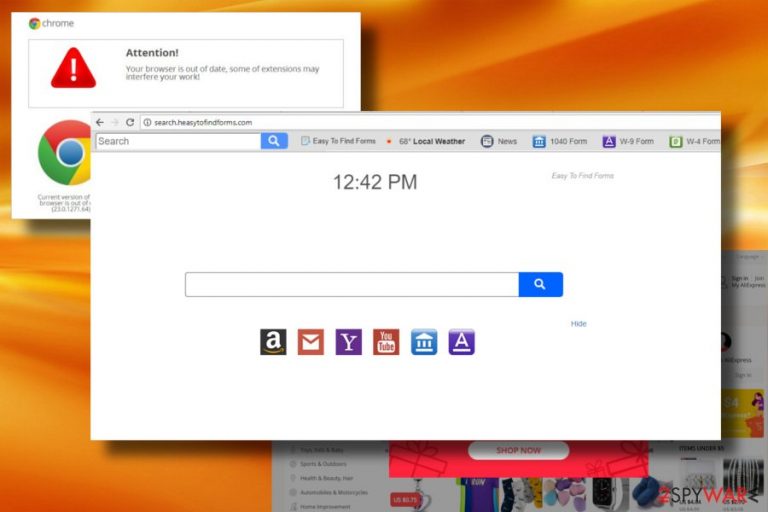Click the large Chrome logo in popup

click(x=64, y=153)
